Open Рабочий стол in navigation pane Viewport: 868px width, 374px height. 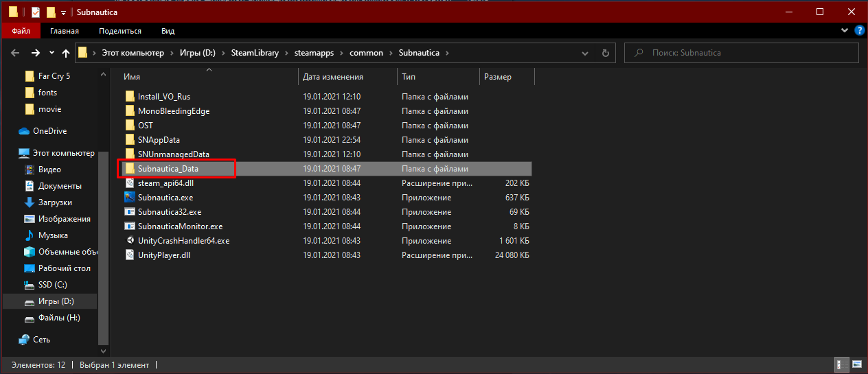pyautogui.click(x=64, y=268)
